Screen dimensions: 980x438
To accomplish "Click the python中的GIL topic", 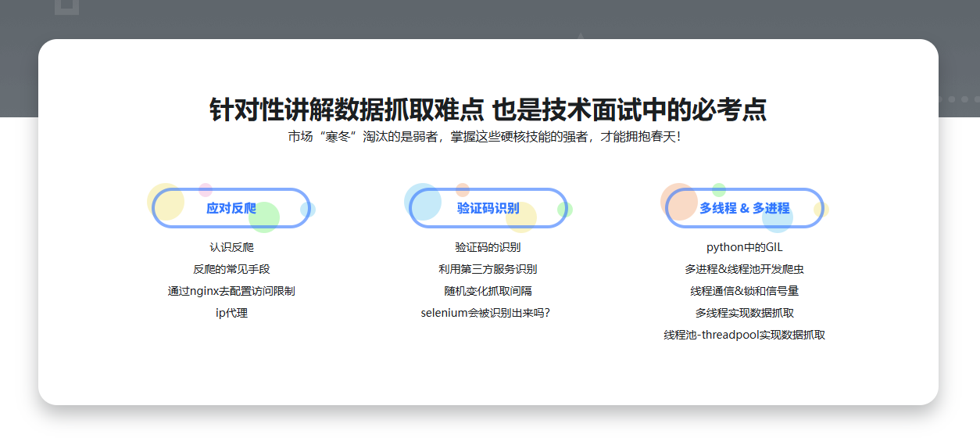I will pos(744,247).
